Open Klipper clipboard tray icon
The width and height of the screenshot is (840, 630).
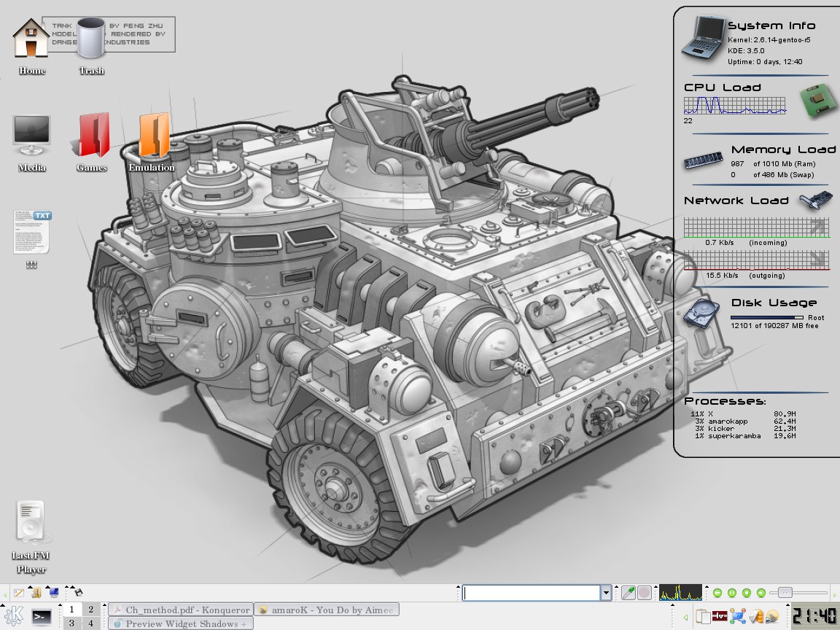point(703,617)
